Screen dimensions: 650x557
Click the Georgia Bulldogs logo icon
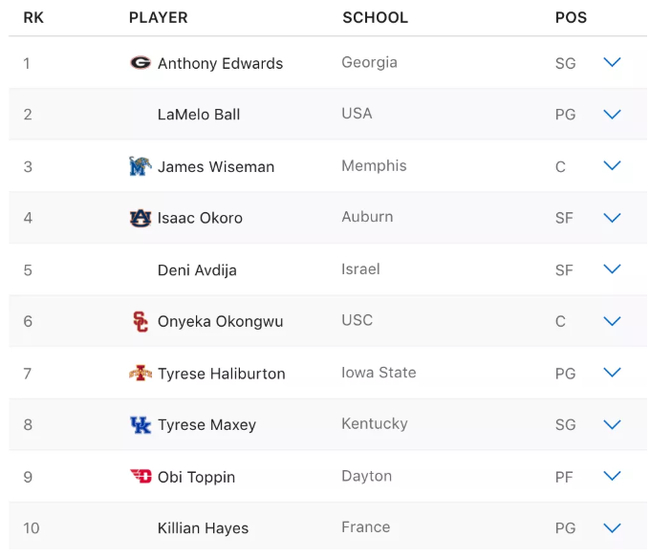(140, 63)
